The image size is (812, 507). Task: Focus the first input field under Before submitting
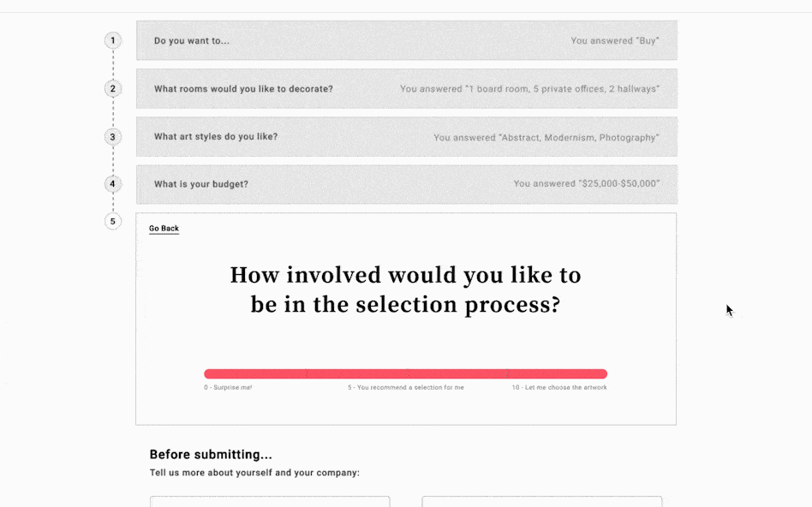click(270, 501)
